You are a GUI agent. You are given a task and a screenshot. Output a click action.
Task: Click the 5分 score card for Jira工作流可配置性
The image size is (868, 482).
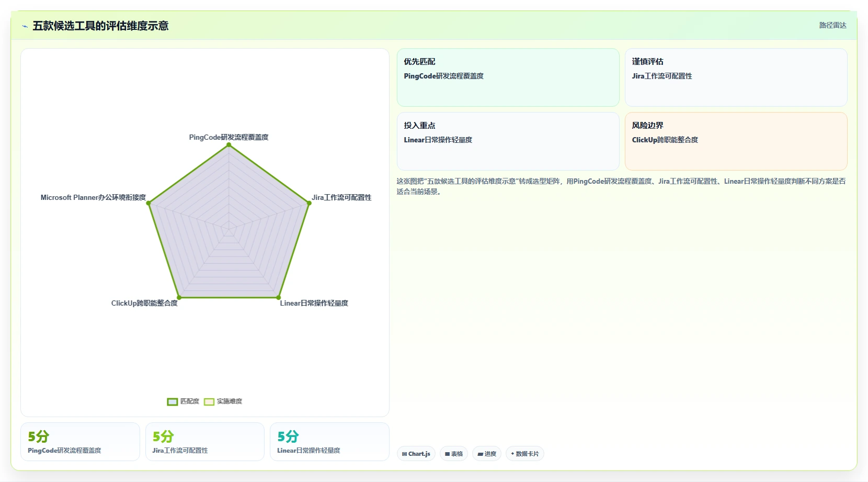coord(205,442)
